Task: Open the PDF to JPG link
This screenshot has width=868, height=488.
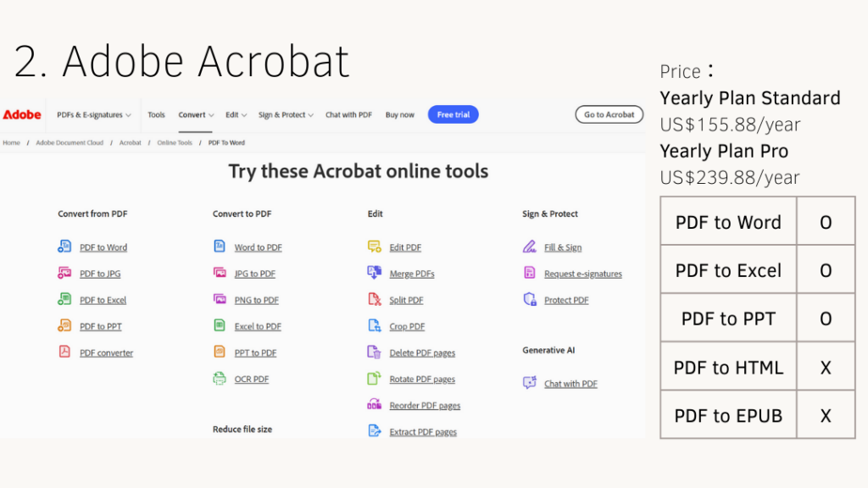Action: pyautogui.click(x=100, y=274)
